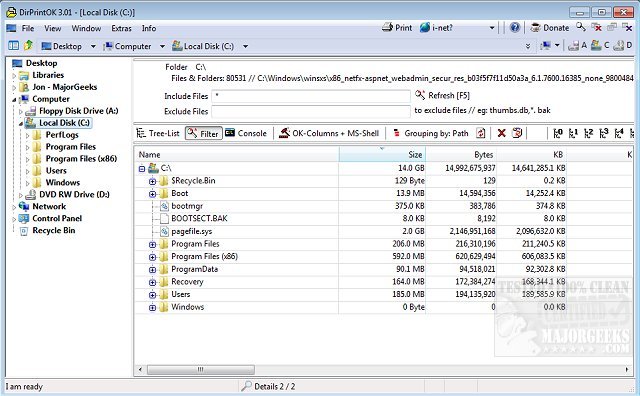Sort by the Name column header
640x396 pixels.
point(237,154)
